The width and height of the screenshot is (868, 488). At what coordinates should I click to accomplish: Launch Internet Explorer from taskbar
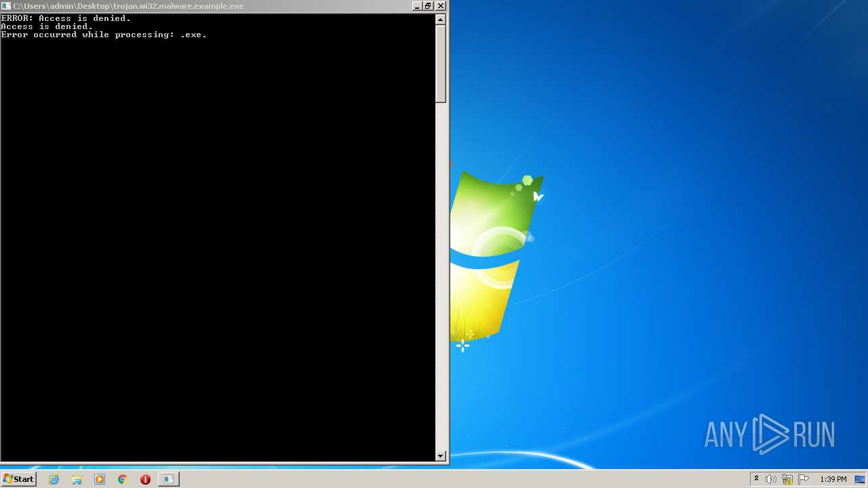click(x=54, y=479)
